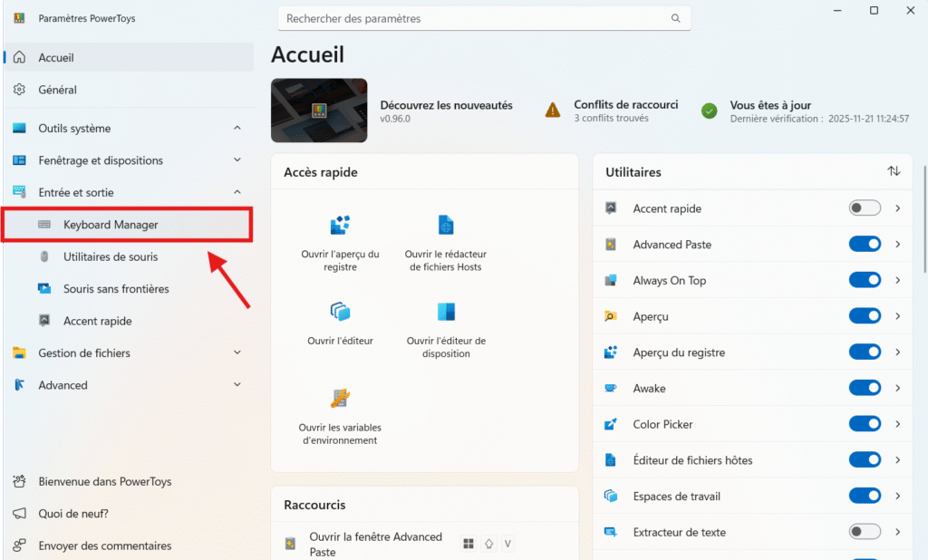The image size is (928, 560).
Task: Open the layout editor icon
Action: 446,312
